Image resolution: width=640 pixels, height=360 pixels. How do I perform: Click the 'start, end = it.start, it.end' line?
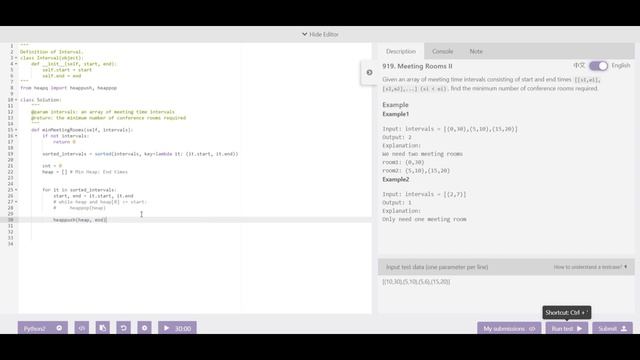click(93, 196)
